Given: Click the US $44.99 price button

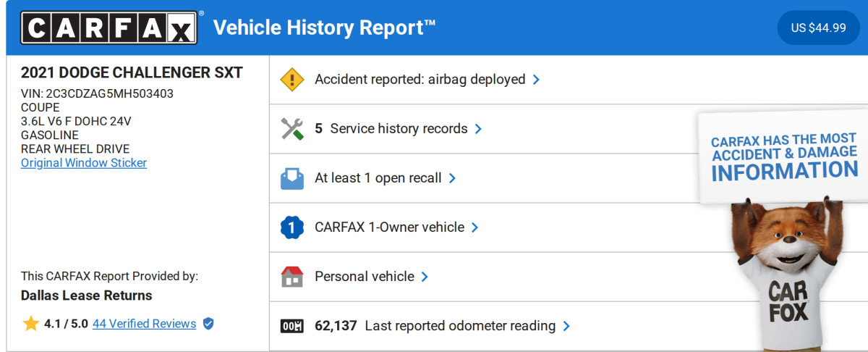Looking at the screenshot, I should point(818,28).
